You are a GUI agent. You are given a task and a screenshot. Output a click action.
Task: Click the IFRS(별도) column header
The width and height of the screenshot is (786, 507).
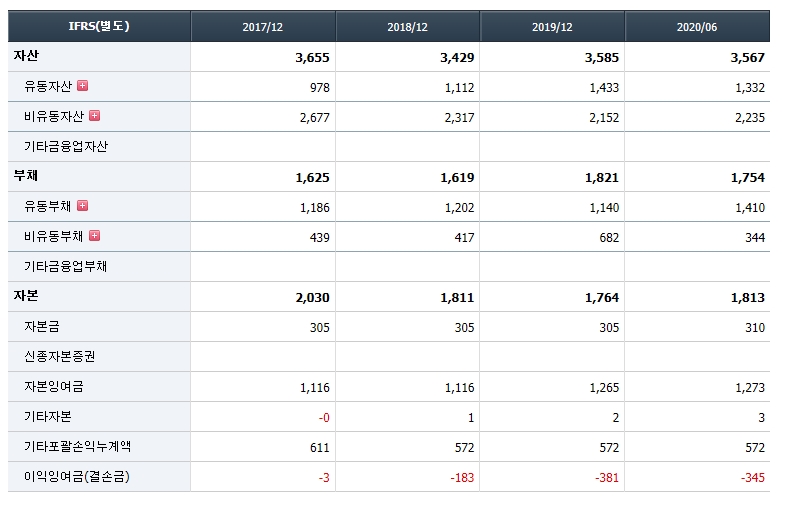pos(99,26)
